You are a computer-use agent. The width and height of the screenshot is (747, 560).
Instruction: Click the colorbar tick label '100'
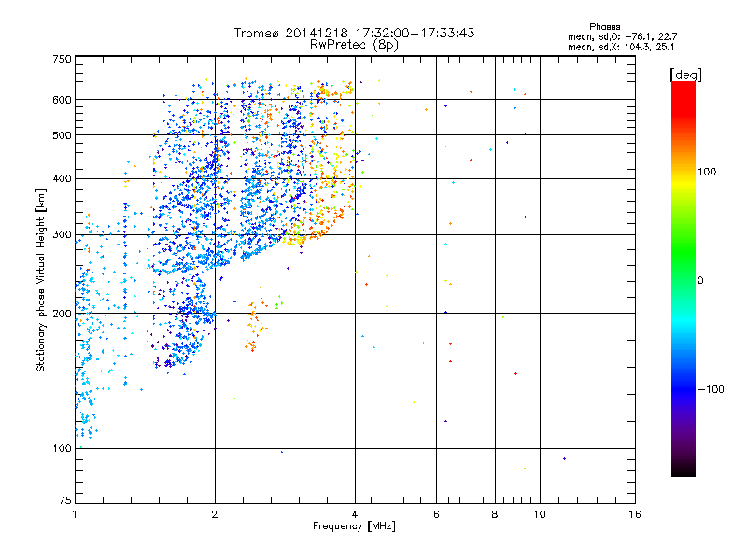(x=707, y=172)
